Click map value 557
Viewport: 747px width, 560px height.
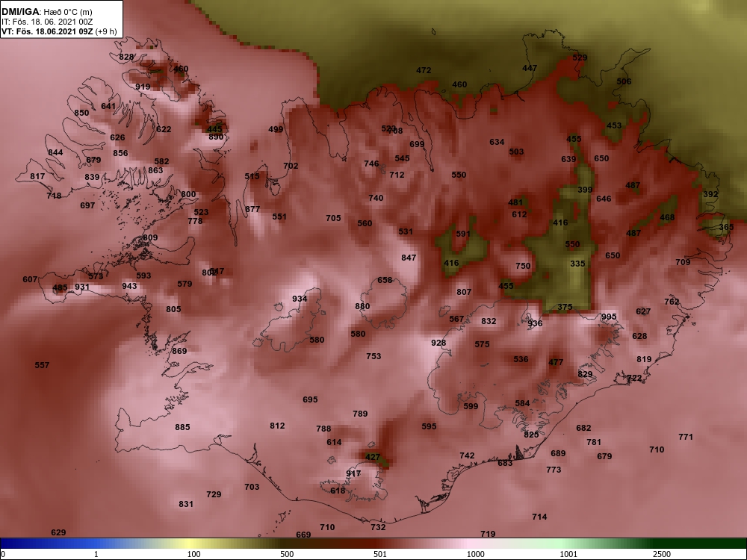coord(42,365)
